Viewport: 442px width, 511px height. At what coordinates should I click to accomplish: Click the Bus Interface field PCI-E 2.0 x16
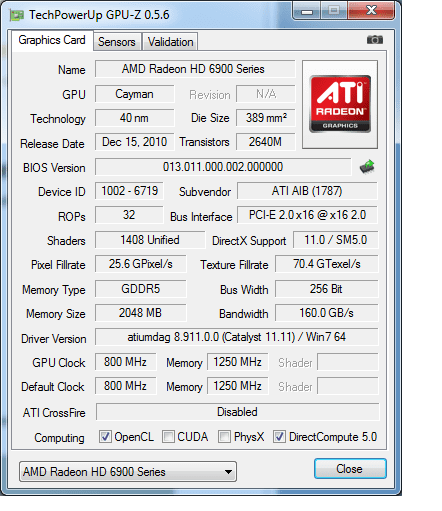[x=307, y=215]
